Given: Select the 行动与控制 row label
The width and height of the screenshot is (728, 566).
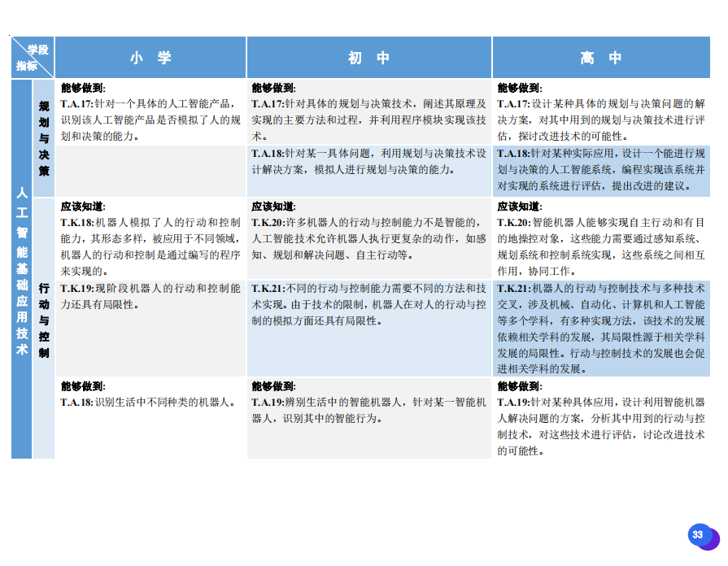Looking at the screenshot, I should (x=44, y=321).
